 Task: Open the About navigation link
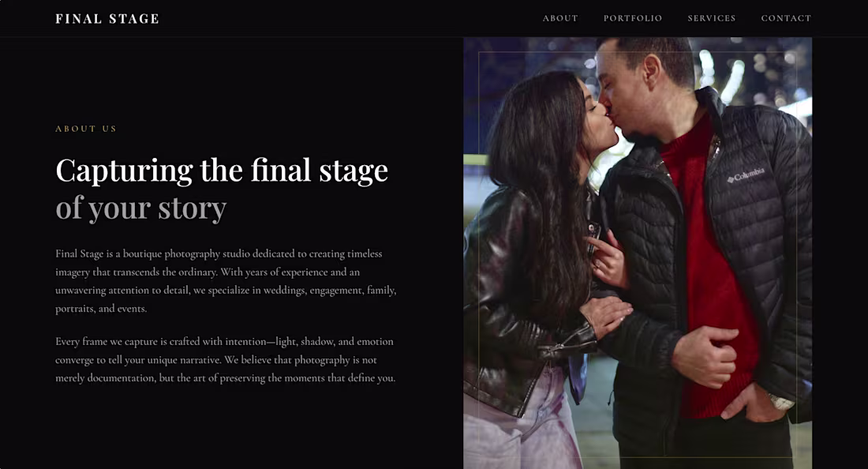[x=560, y=18]
